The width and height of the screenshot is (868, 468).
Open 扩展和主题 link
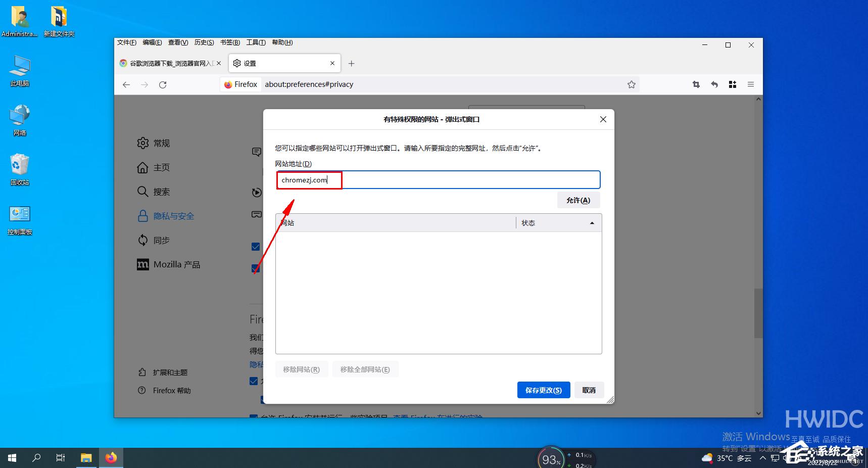pos(163,372)
